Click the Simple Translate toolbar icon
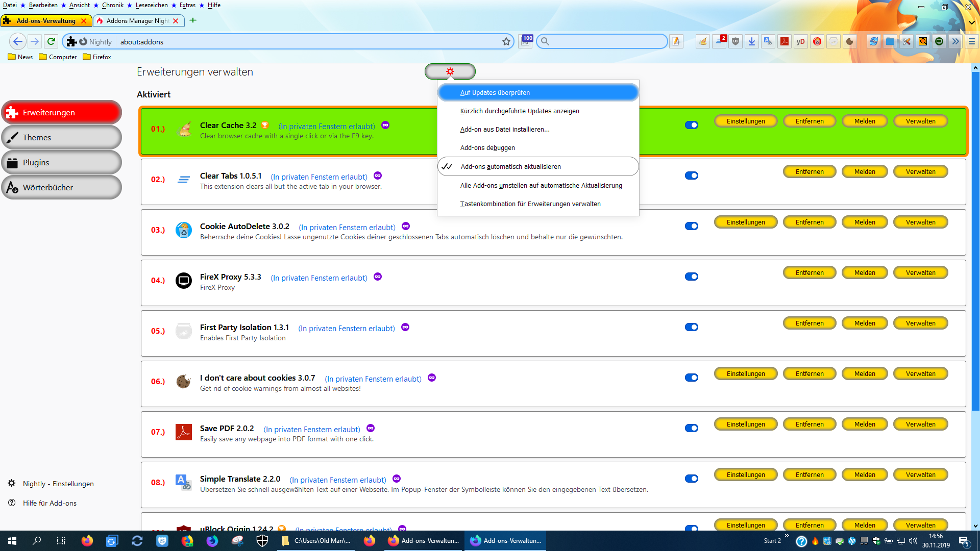 (768, 42)
